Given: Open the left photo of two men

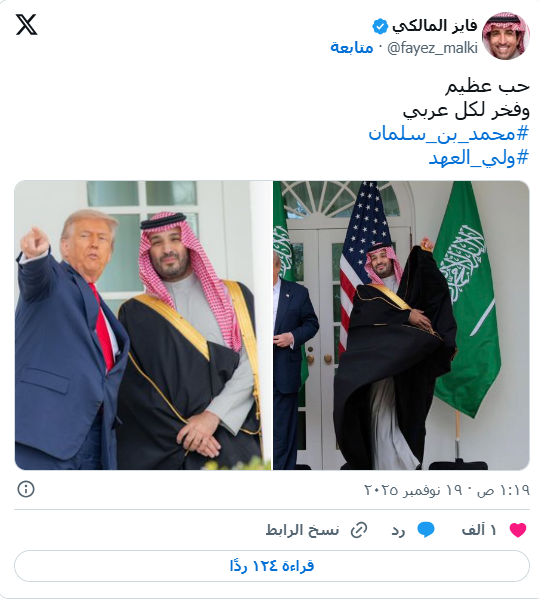Looking at the screenshot, I should [x=143, y=325].
